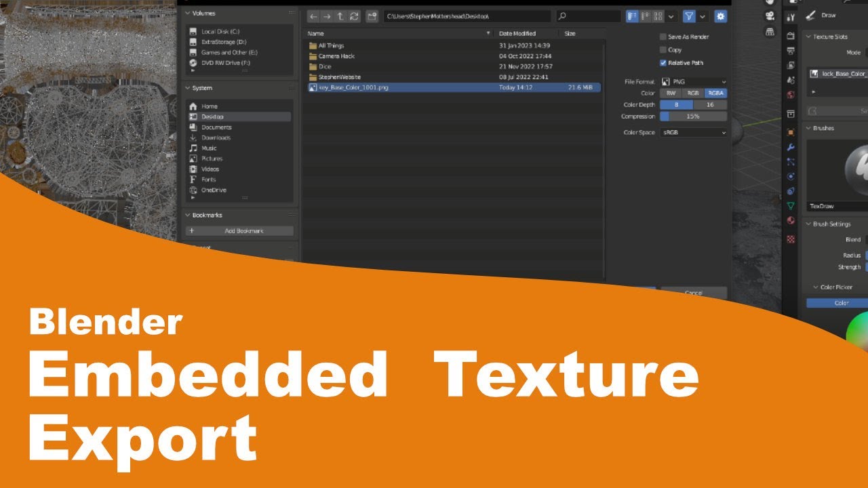Toggle camera view in the viewport
The height and width of the screenshot is (488, 868).
point(769,17)
